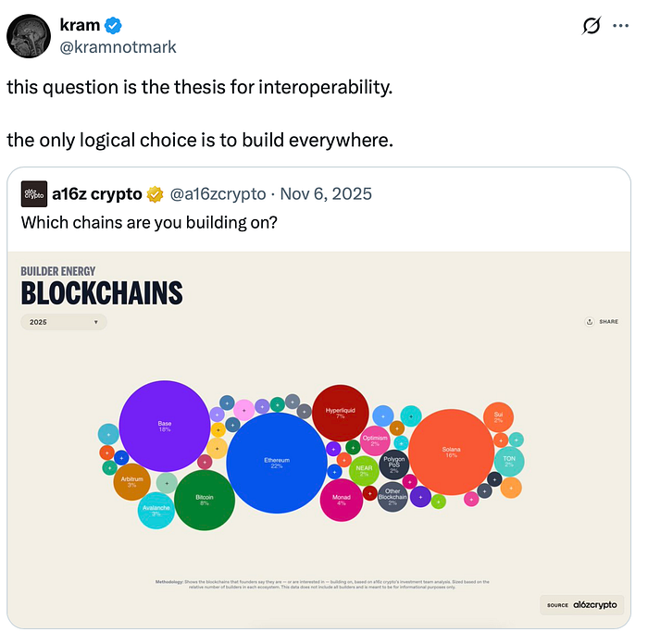Click the a16z crypto avatar logo
This screenshot has height=644, width=648.
pyautogui.click(x=33, y=193)
